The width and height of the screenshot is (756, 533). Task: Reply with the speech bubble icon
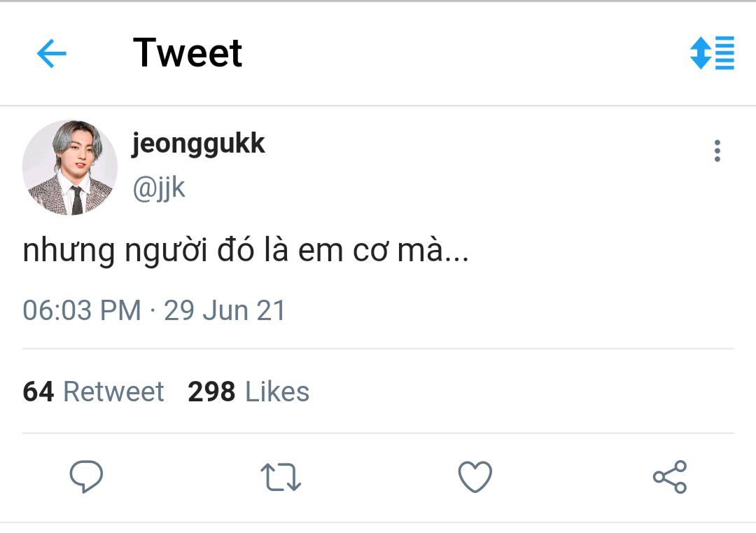(86, 477)
